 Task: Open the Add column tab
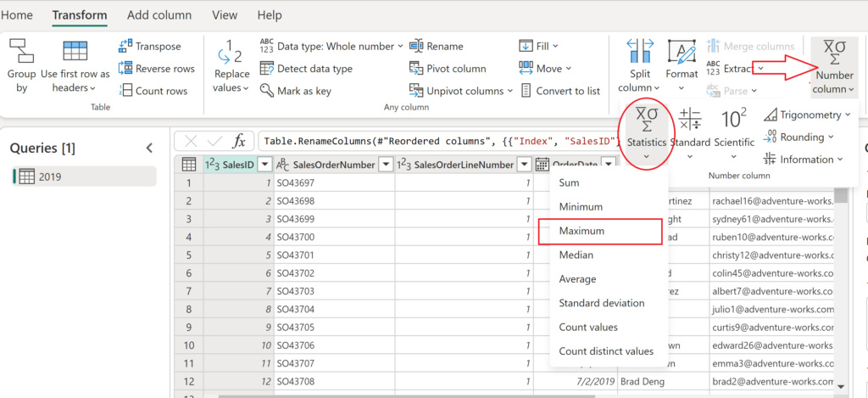click(159, 15)
